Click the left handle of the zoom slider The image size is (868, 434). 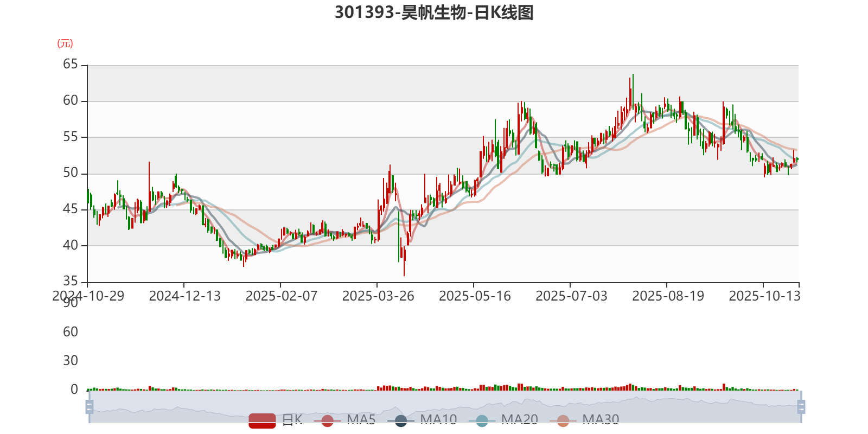(90, 407)
